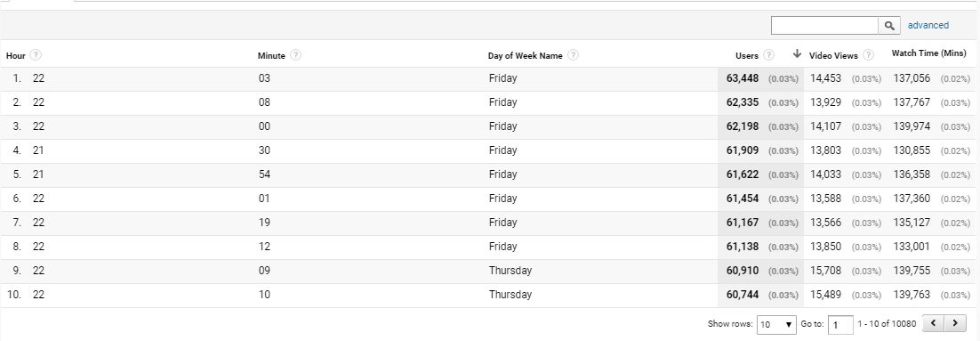Sort by Users column header
The image size is (980, 341).
point(747,56)
